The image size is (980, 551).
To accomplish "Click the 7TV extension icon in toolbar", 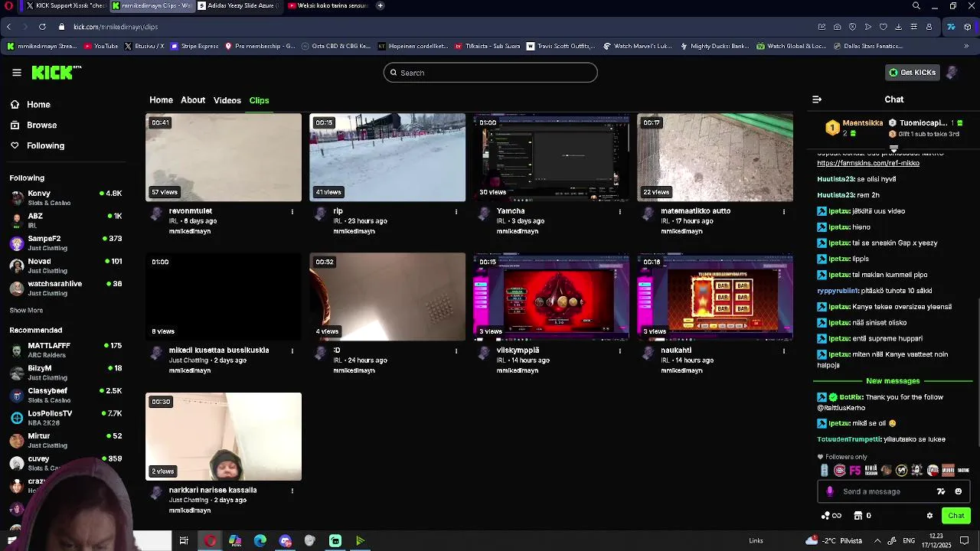I will 951,27.
